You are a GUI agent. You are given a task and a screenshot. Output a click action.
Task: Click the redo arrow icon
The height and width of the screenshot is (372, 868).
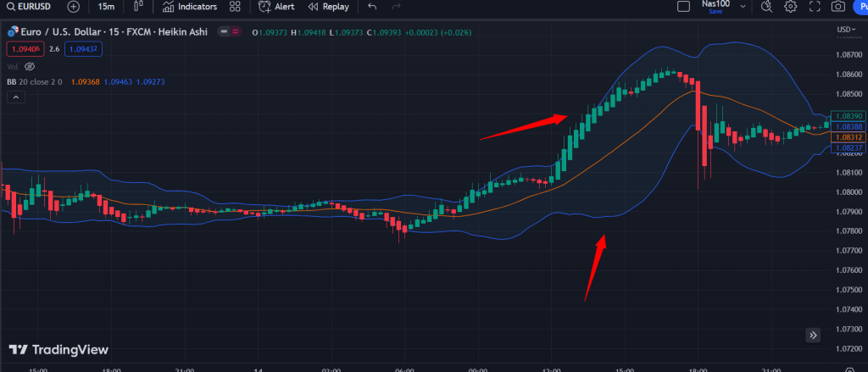(x=395, y=7)
